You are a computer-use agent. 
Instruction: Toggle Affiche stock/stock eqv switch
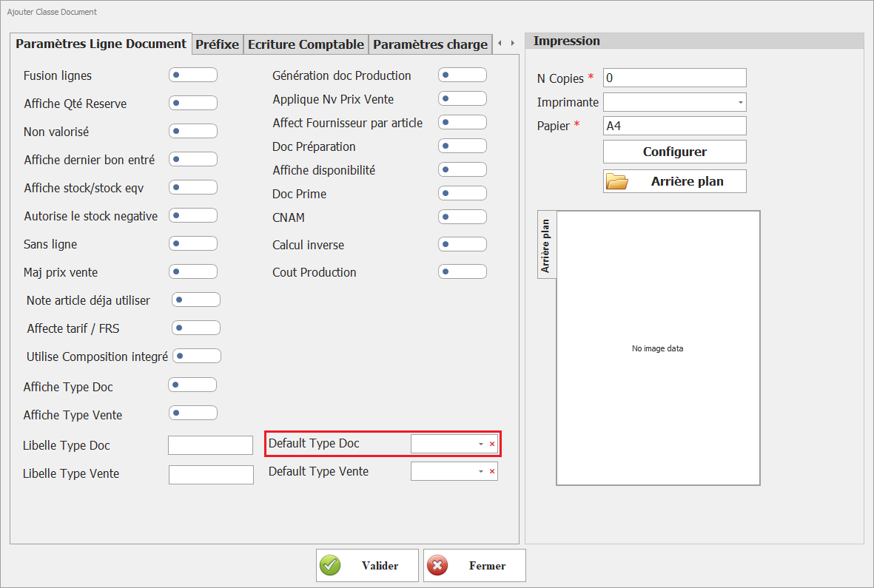pos(193,187)
